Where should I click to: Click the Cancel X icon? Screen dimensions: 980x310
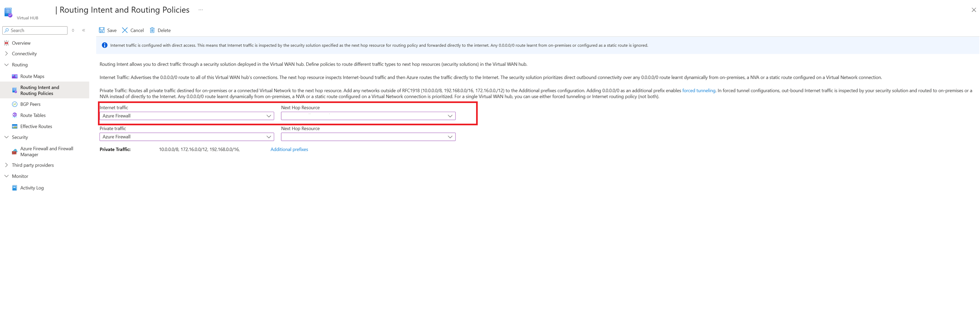pyautogui.click(x=125, y=30)
